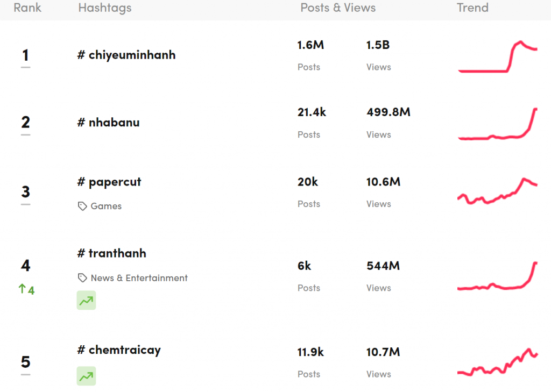Viewport: 551px width, 392px height.
Task: Click the tag icon beside Games
Action: click(x=82, y=206)
